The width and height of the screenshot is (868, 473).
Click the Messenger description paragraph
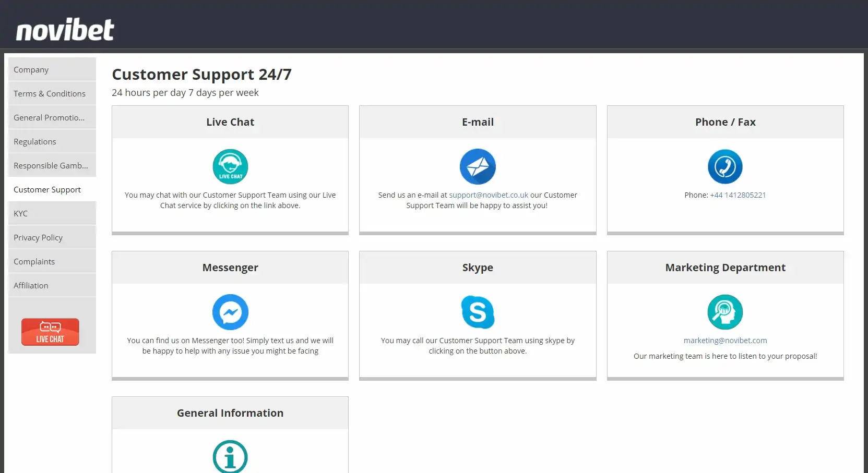coord(230,346)
